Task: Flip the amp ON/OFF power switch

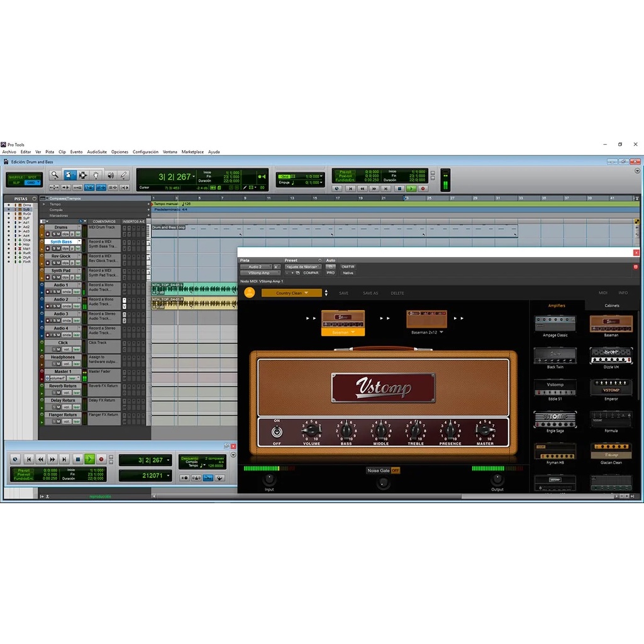Action: [x=277, y=431]
